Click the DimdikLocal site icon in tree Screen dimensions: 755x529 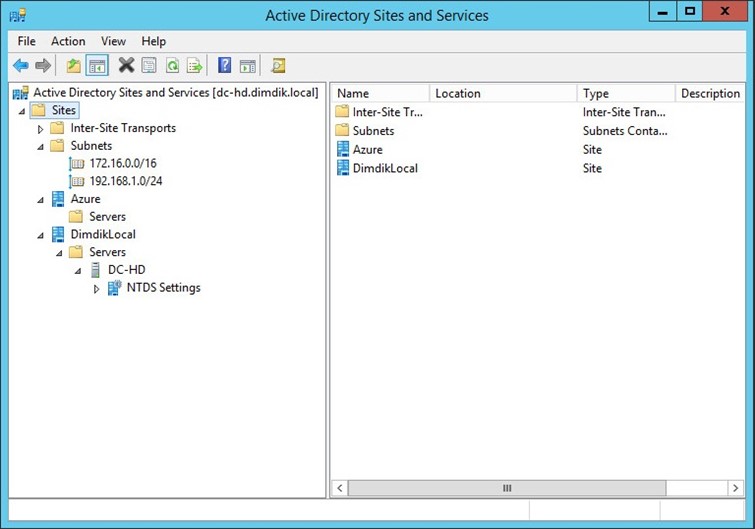[58, 234]
